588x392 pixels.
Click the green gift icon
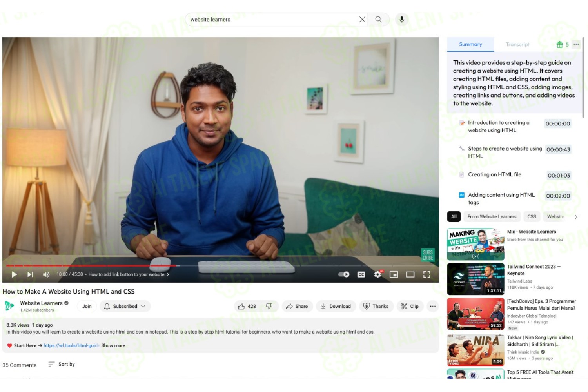[x=559, y=44]
